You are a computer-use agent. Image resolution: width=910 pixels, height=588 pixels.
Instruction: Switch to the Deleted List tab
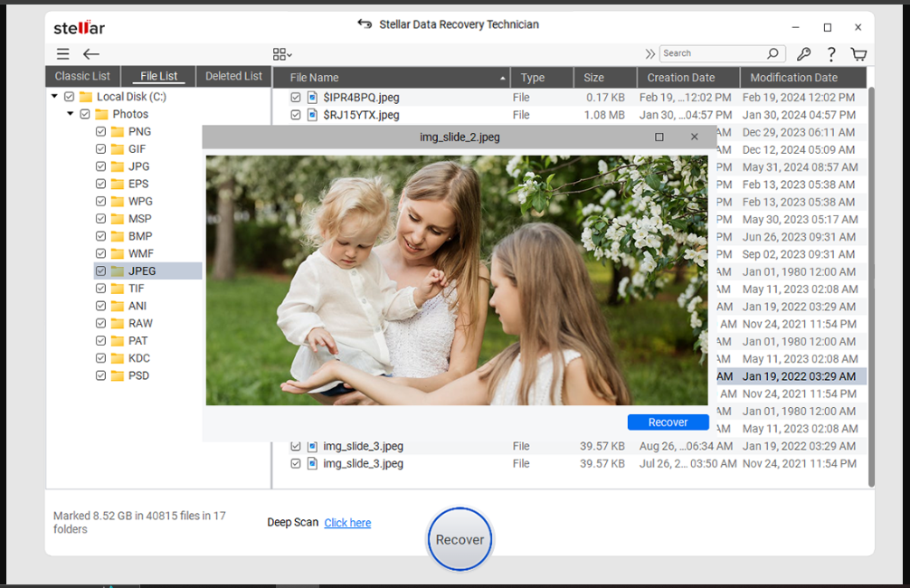[232, 76]
